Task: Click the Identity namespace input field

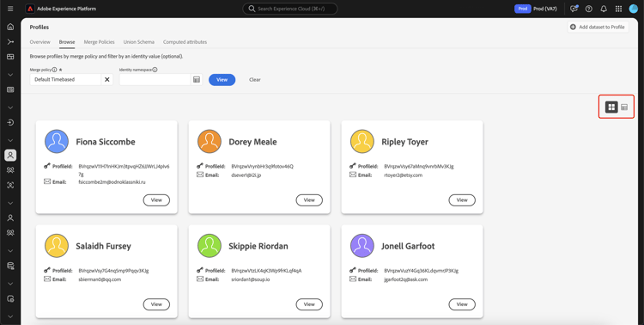Action: click(155, 79)
